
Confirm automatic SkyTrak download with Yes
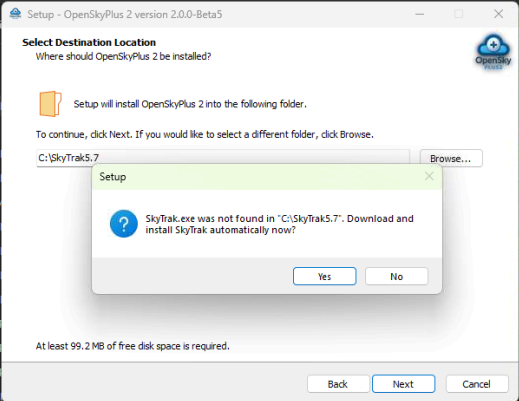[x=324, y=276]
